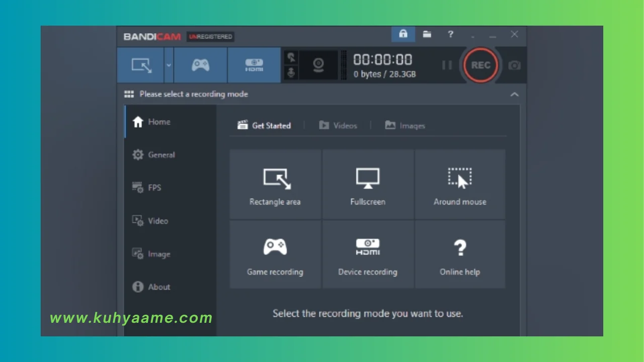Viewport: 644px width, 362px height.
Task: Open the About sidebar section
Action: pyautogui.click(x=171, y=287)
